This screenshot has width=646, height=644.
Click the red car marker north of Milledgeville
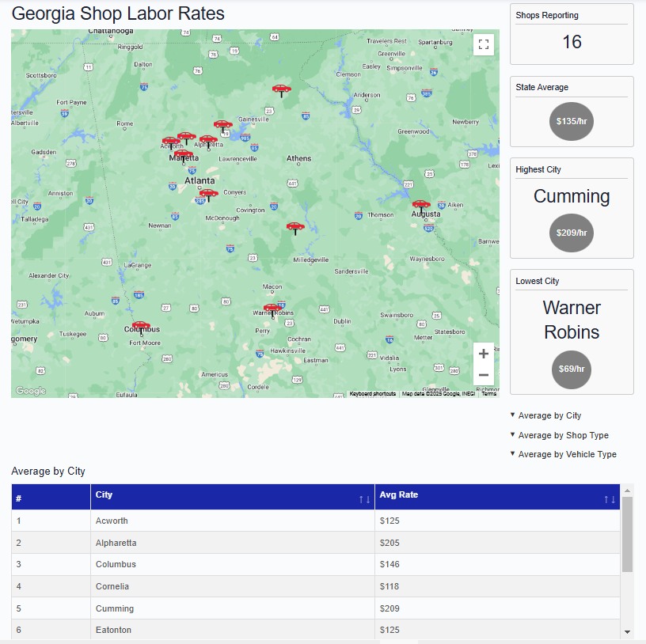295,229
